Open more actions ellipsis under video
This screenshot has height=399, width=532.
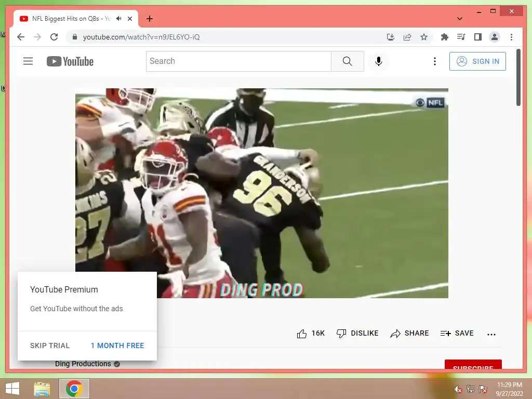(491, 334)
